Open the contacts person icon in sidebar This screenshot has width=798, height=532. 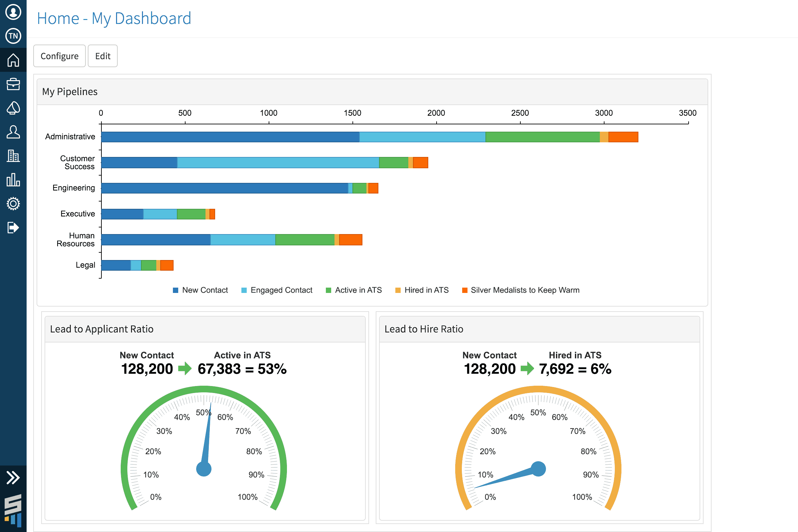tap(13, 132)
